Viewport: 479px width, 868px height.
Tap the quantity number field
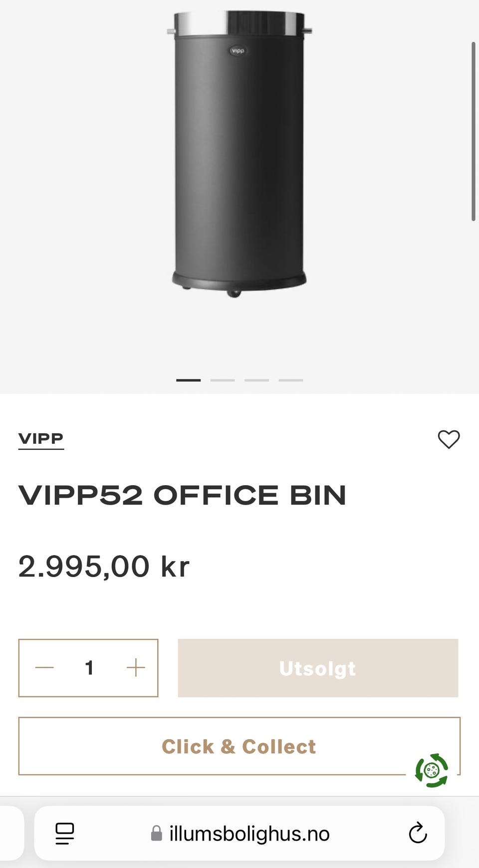pos(89,668)
